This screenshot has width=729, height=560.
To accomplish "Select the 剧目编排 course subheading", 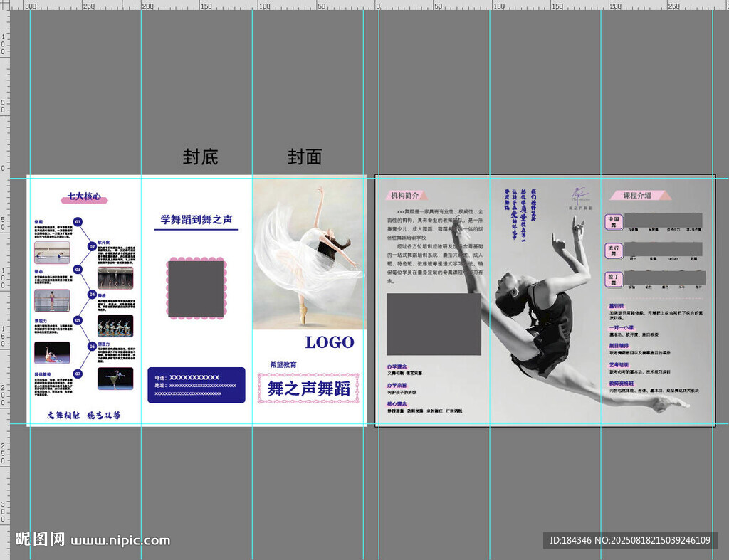I will click(619, 346).
